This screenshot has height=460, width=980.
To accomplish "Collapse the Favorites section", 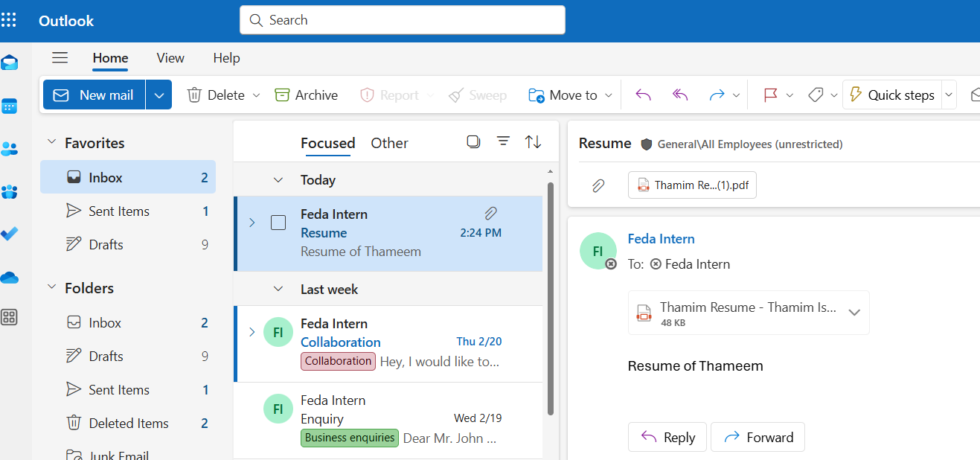I will pyautogui.click(x=52, y=141).
